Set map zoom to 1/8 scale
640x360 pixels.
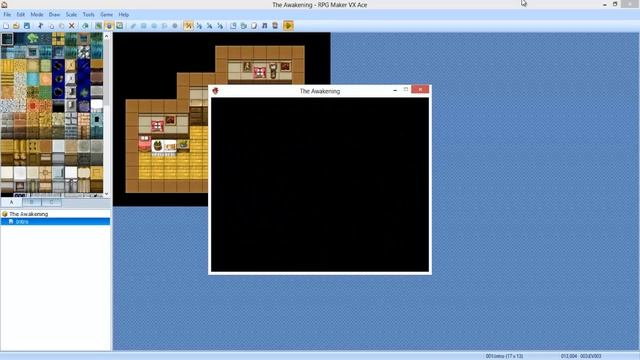[220, 26]
